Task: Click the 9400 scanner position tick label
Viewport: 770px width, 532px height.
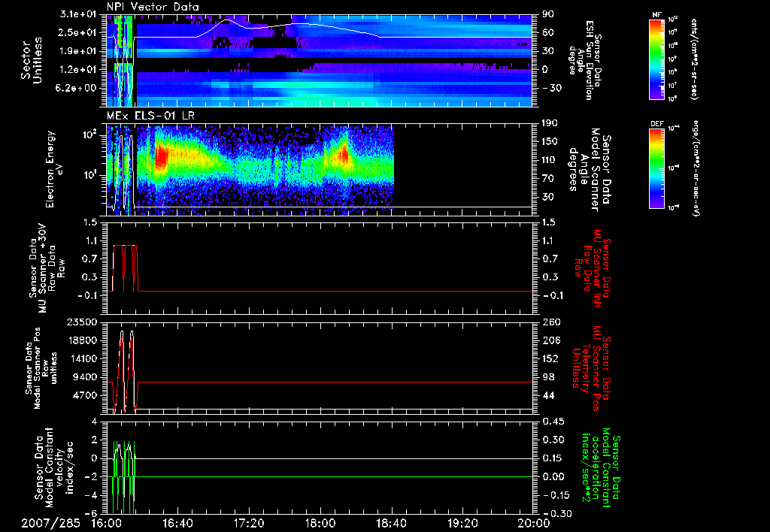Action: point(85,377)
